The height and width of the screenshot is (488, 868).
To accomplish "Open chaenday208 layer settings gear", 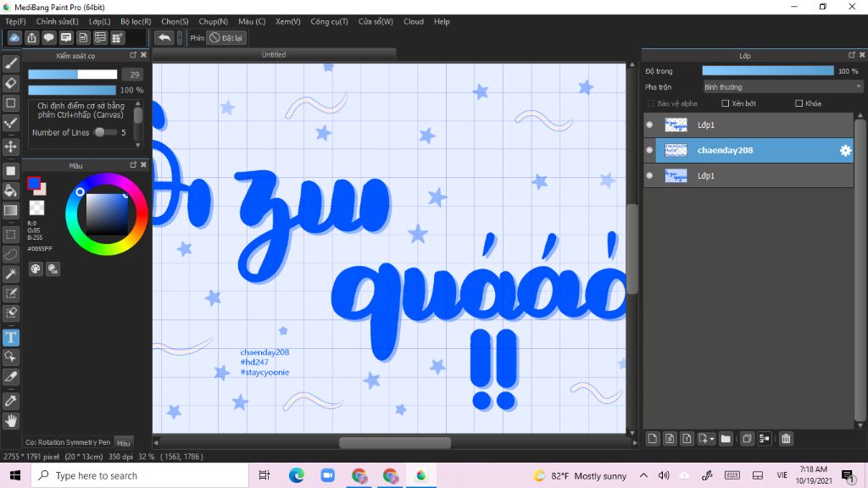I will pos(845,151).
